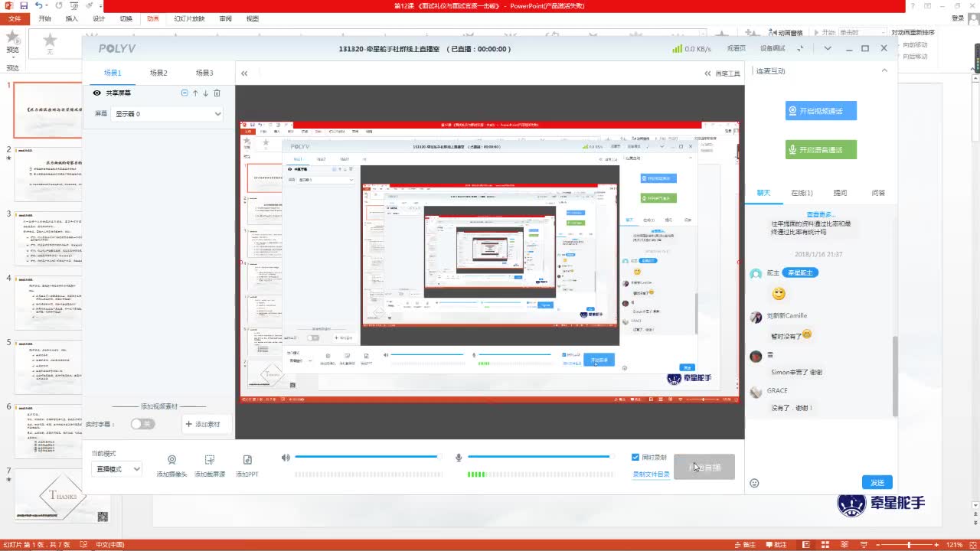This screenshot has width=980, height=551.
Task: Click the 发送 send button
Action: point(877,482)
